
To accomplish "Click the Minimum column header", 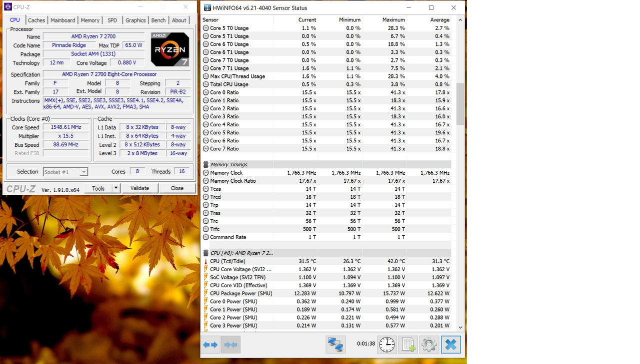I will (x=340, y=20).
